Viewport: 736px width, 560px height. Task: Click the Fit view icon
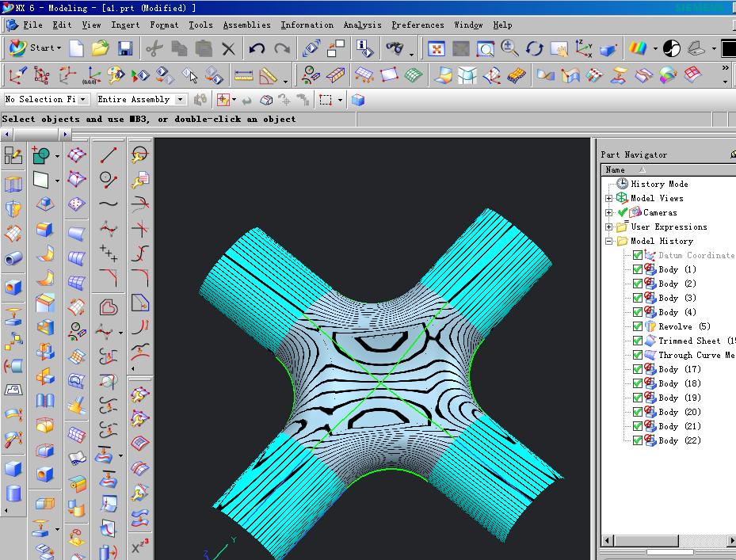[x=436, y=49]
